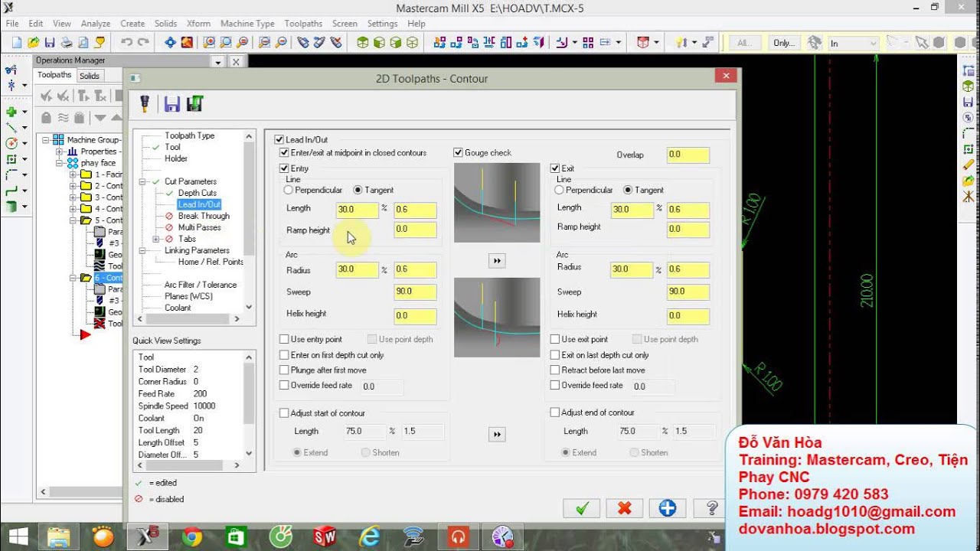Viewport: 980px width, 551px height.
Task: Select Depth Cuts in the parameter tree
Action: [198, 193]
